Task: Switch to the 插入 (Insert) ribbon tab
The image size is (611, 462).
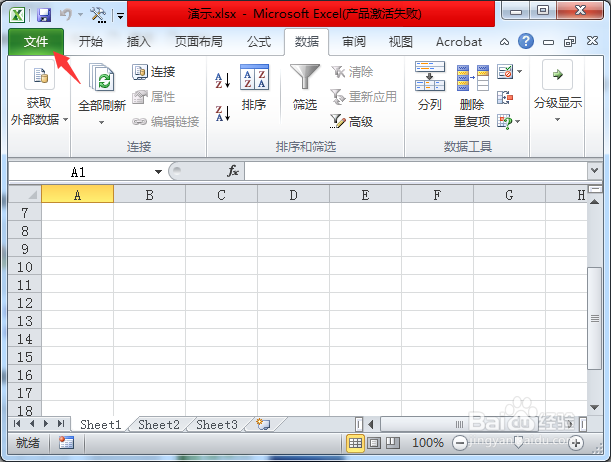Action: [x=138, y=41]
